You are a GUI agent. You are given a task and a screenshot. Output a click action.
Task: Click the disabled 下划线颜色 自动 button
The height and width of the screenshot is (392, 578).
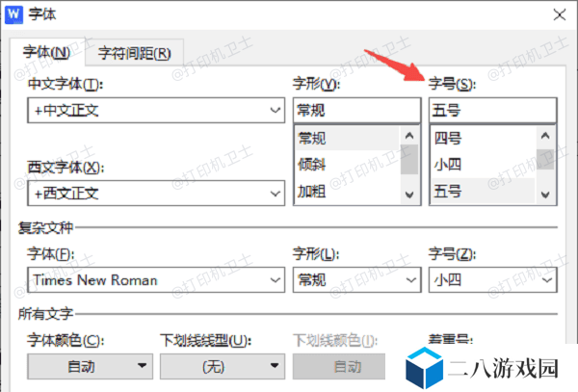(x=339, y=366)
